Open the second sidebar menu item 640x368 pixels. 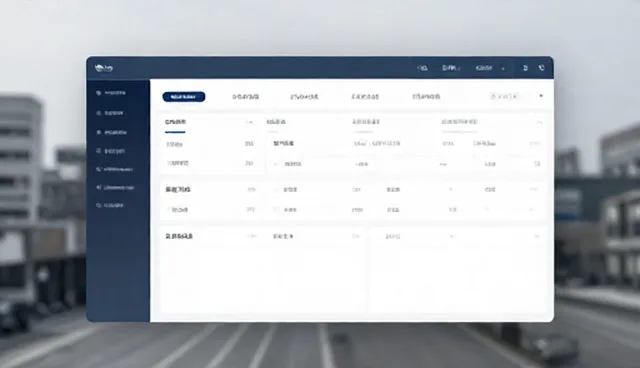tap(110, 113)
